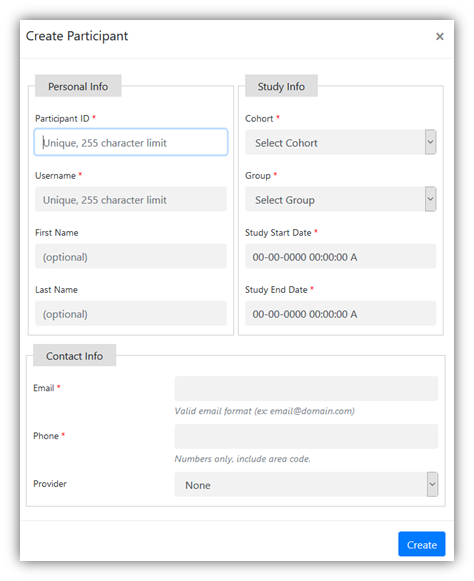474x581 pixels.
Task: Click the Group dropdown chevron arrow
Action: pyautogui.click(x=430, y=199)
